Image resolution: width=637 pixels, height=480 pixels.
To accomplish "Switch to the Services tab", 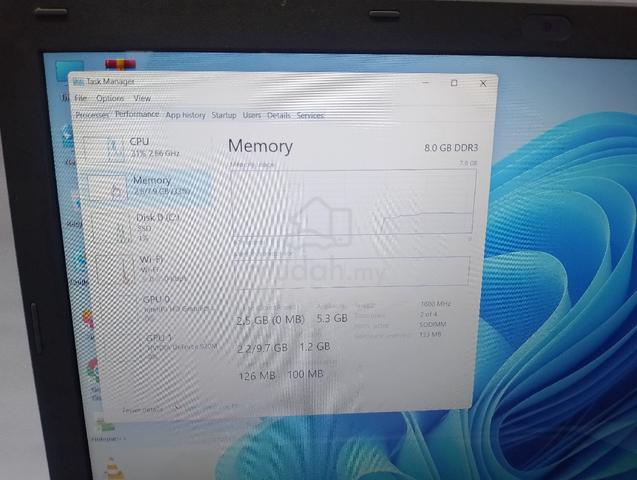I will [310, 116].
